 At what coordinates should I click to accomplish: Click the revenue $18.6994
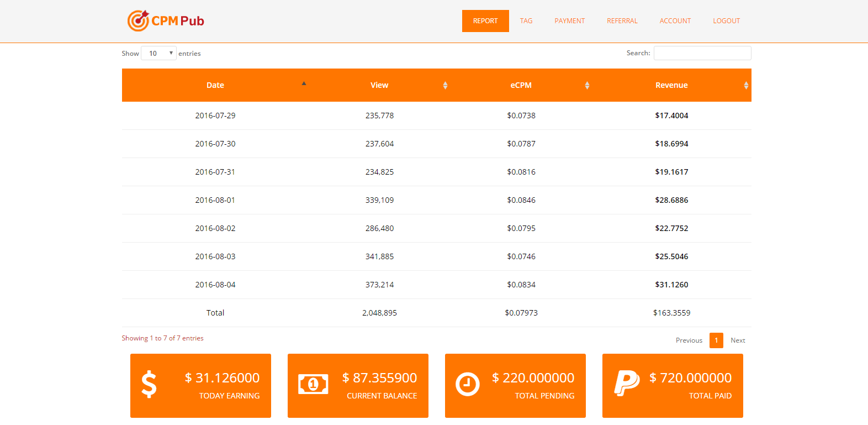click(671, 144)
